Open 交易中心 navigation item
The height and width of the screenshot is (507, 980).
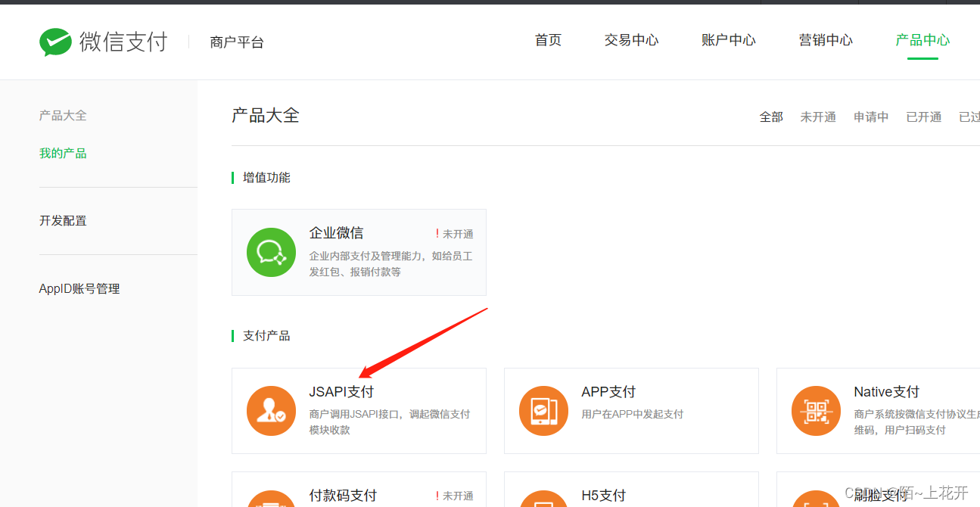pyautogui.click(x=631, y=40)
